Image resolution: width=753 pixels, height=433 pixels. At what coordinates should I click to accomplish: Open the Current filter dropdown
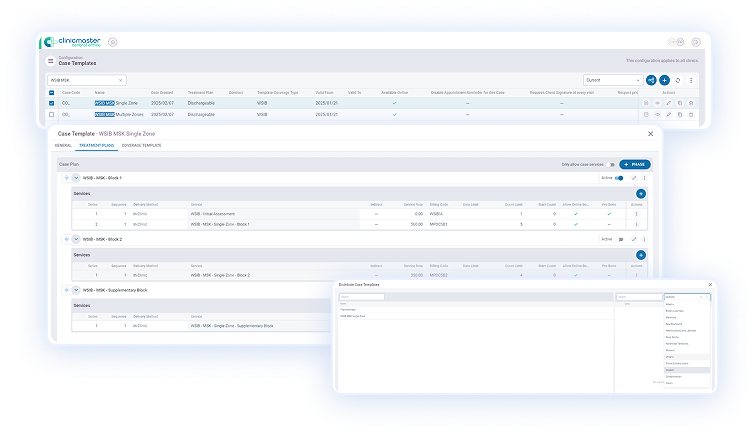pos(612,80)
